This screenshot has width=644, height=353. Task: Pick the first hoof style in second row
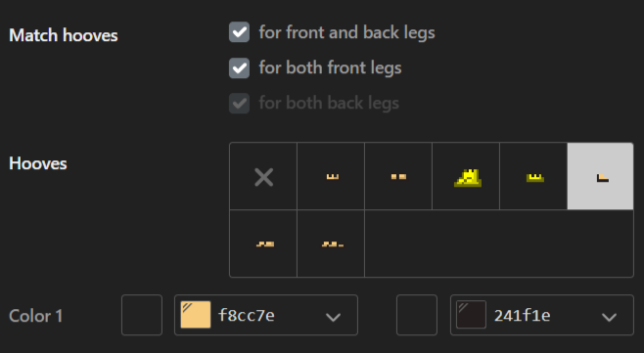coord(263,243)
